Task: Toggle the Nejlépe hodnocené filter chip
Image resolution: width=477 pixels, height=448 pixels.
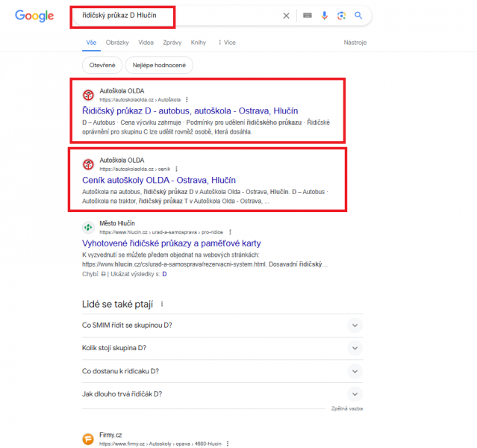Action: [159, 65]
